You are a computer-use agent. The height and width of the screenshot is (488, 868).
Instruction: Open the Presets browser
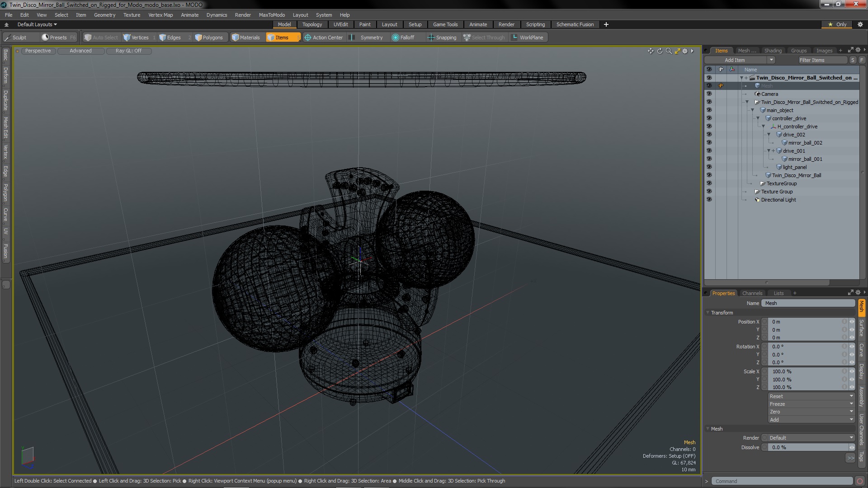coord(58,38)
